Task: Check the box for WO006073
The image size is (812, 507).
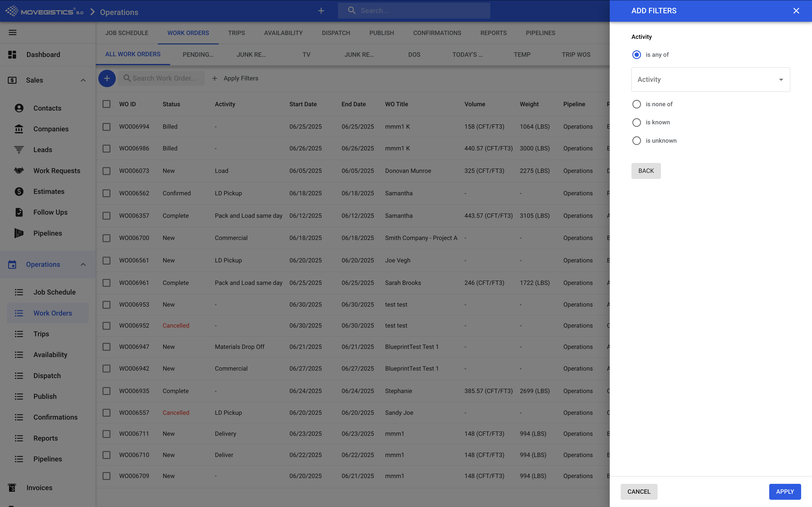Action: 106,171
